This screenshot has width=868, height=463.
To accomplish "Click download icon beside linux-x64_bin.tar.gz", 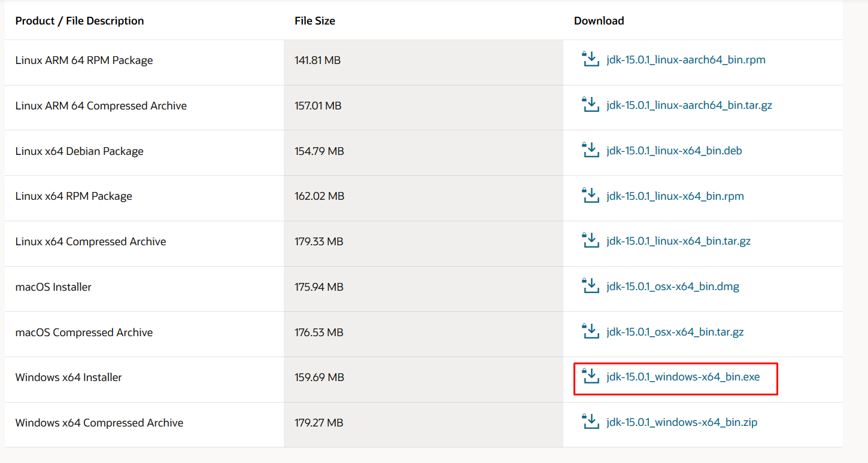I will pos(590,240).
